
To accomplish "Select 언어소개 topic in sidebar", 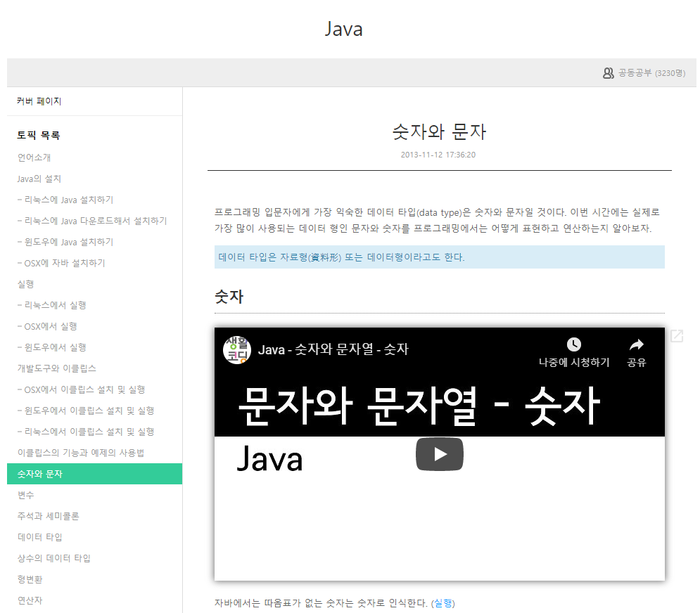I will click(34, 157).
